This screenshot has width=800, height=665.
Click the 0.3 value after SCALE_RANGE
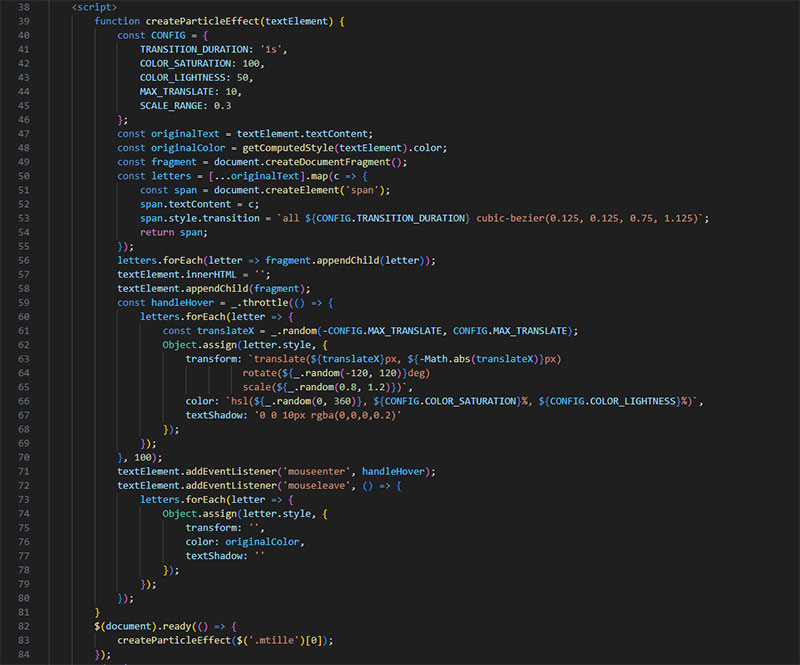click(x=222, y=106)
